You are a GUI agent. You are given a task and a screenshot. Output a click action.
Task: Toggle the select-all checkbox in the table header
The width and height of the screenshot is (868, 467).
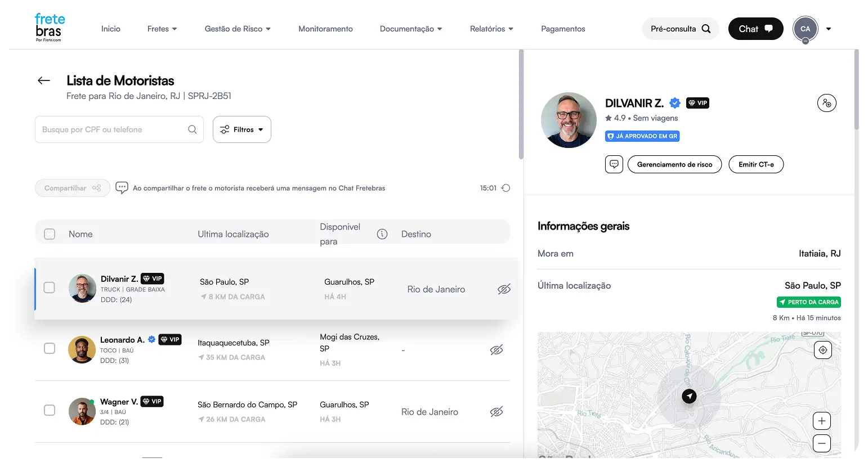point(50,234)
